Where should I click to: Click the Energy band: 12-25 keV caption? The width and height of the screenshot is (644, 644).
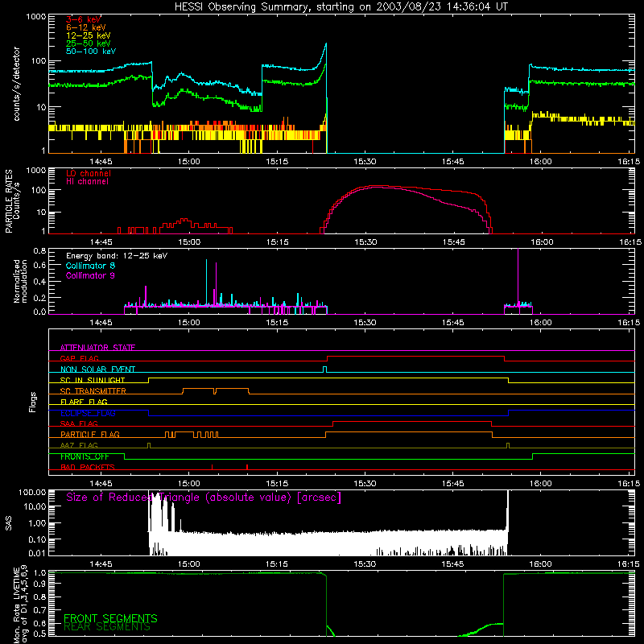[x=117, y=256]
